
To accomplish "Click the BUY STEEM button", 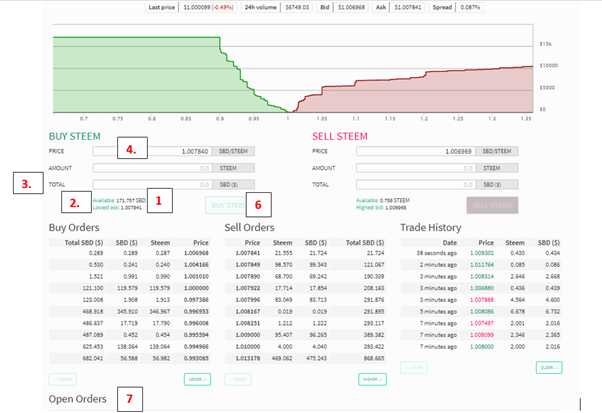I will [x=228, y=205].
